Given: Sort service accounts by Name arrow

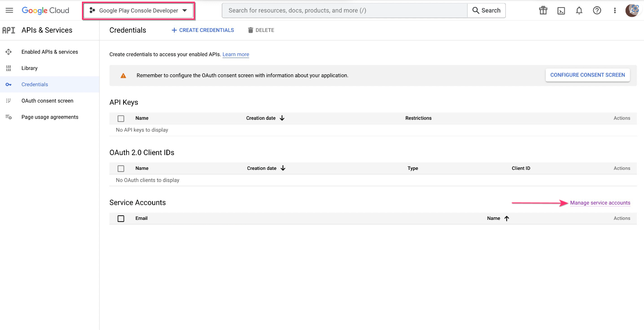Looking at the screenshot, I should 507,219.
